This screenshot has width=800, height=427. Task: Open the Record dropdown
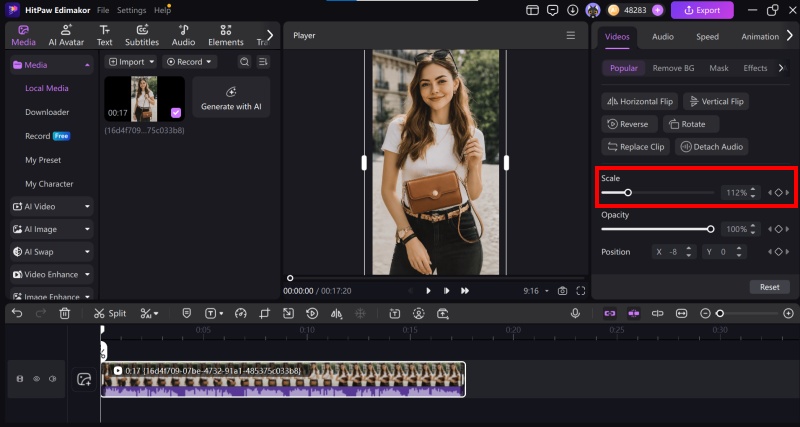click(189, 62)
